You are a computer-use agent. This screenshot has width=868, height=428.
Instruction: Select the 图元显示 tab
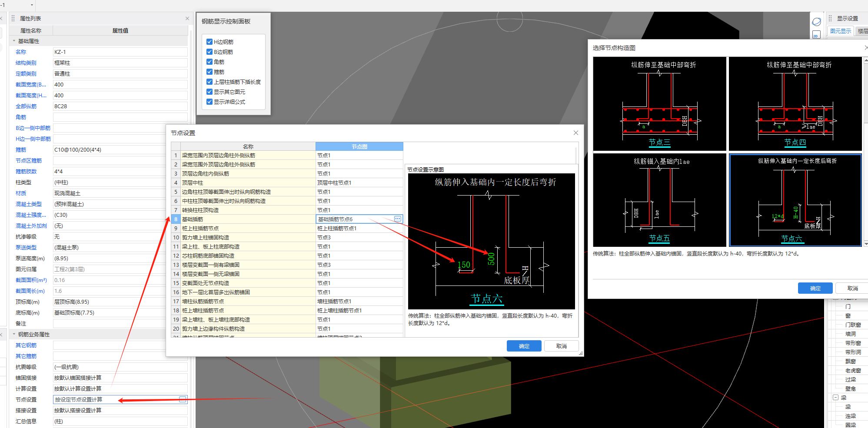841,31
